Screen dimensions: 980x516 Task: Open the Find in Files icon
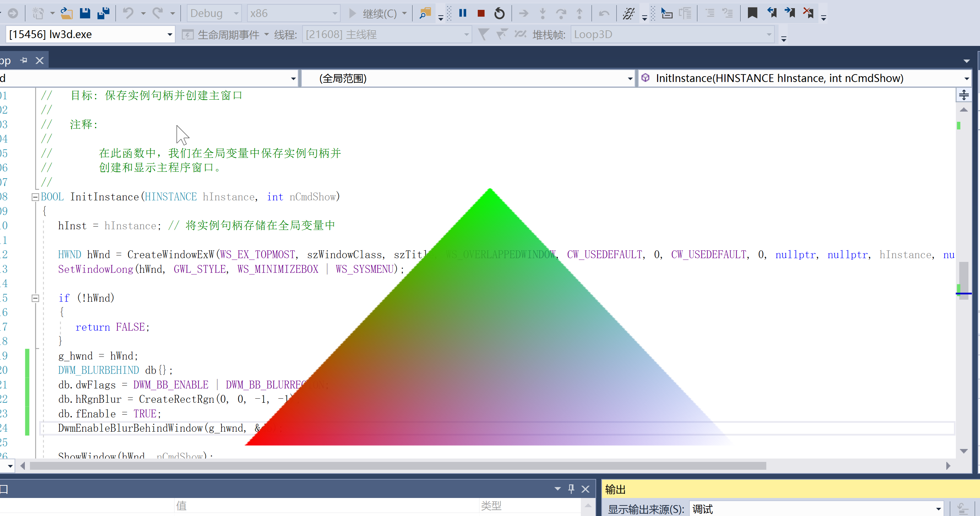point(425,13)
